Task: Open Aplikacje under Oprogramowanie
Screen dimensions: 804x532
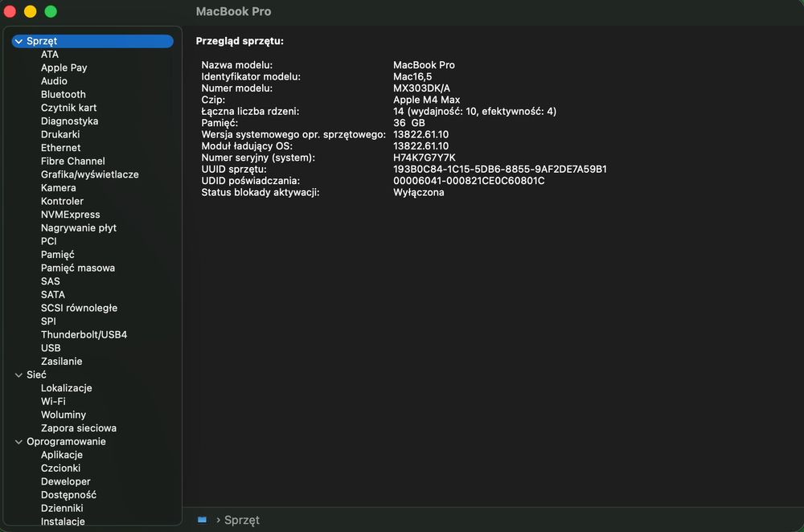Action: click(x=62, y=455)
